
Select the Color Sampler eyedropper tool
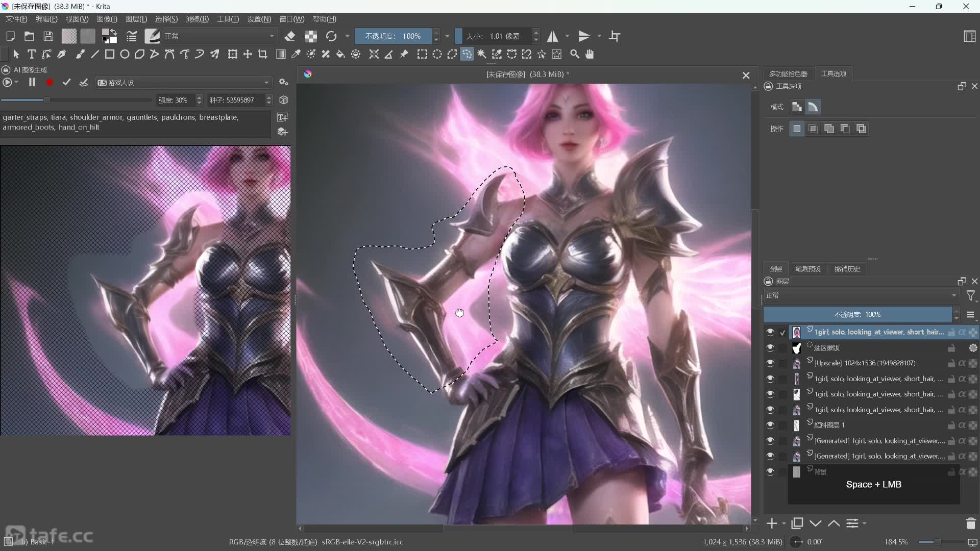tap(296, 54)
